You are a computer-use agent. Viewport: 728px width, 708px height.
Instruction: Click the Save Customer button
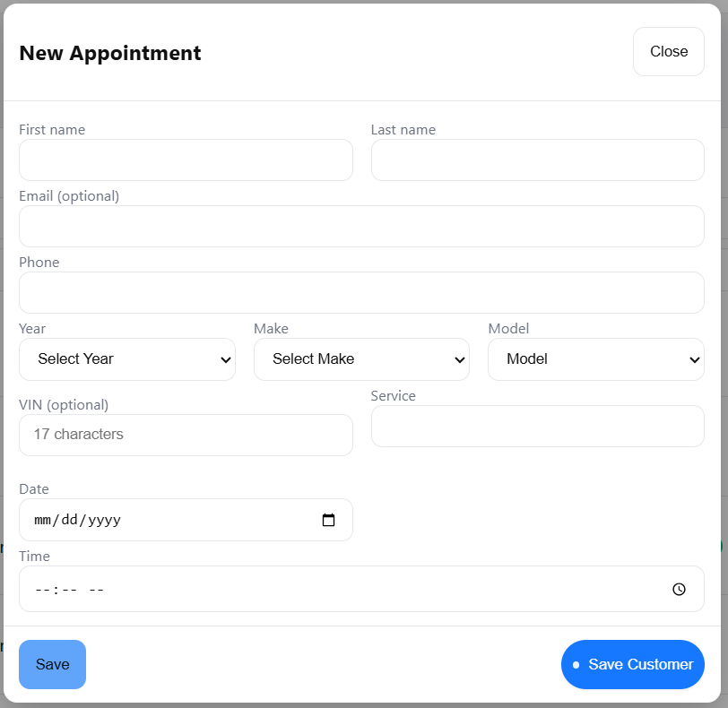[632, 664]
